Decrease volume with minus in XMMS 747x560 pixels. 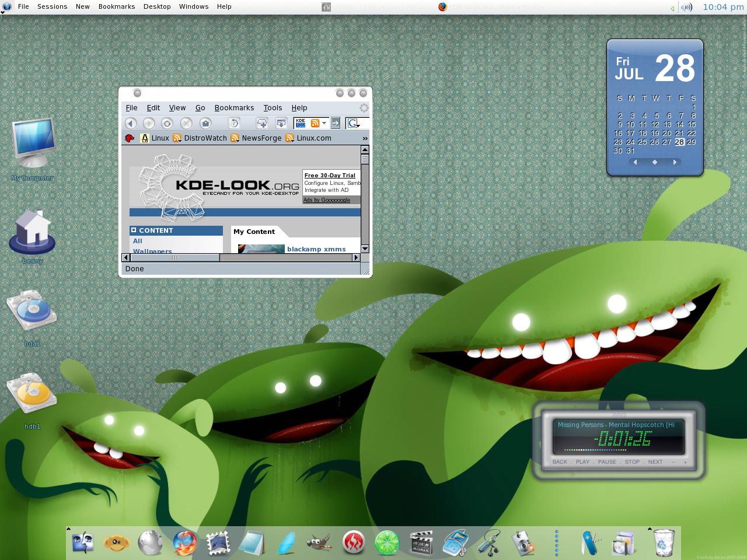pos(673,462)
